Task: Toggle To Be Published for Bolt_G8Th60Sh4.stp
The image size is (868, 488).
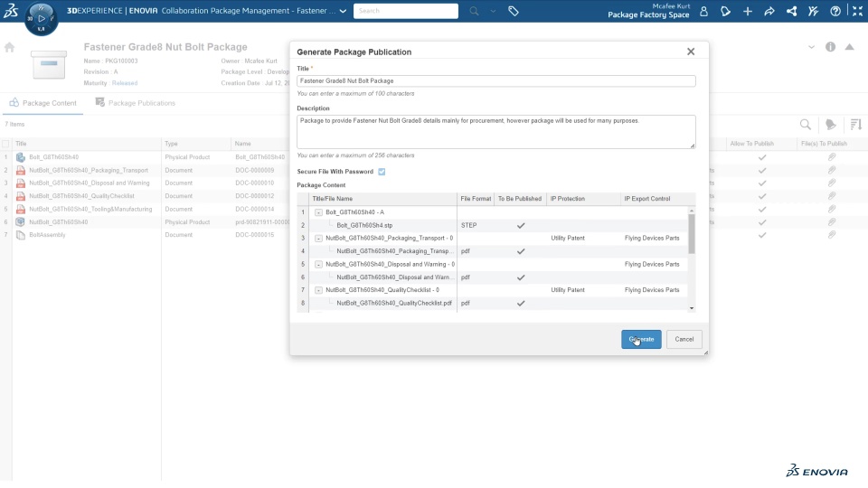Action: click(x=521, y=226)
